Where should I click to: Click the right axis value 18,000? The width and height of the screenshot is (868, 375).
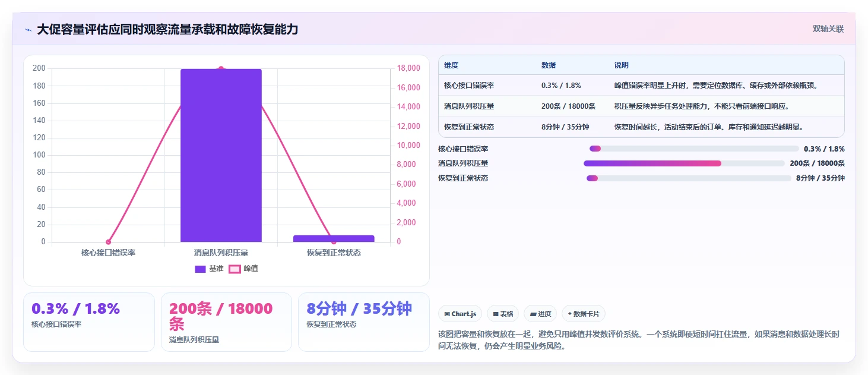tap(408, 68)
